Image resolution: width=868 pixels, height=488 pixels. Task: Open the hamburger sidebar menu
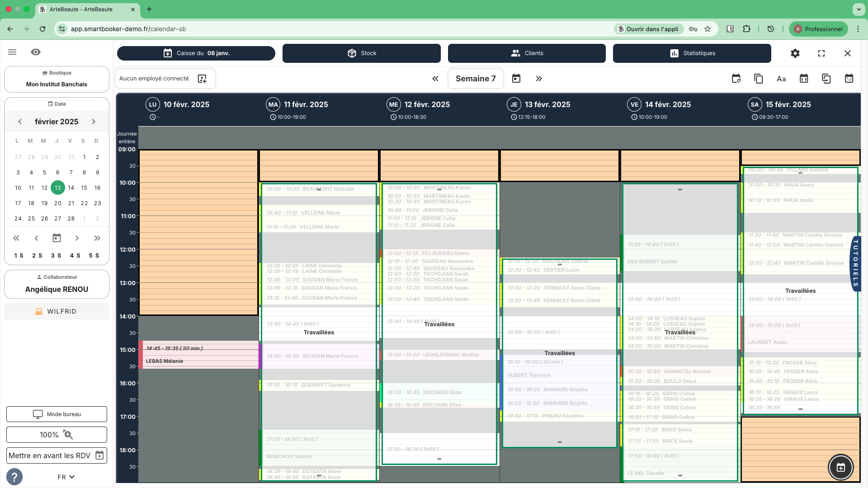[12, 52]
